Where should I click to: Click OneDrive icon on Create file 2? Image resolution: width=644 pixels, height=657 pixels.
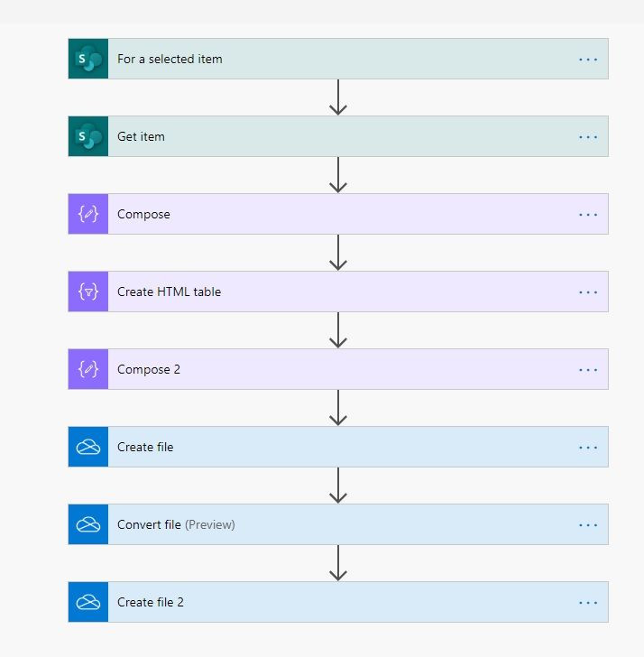point(88,602)
